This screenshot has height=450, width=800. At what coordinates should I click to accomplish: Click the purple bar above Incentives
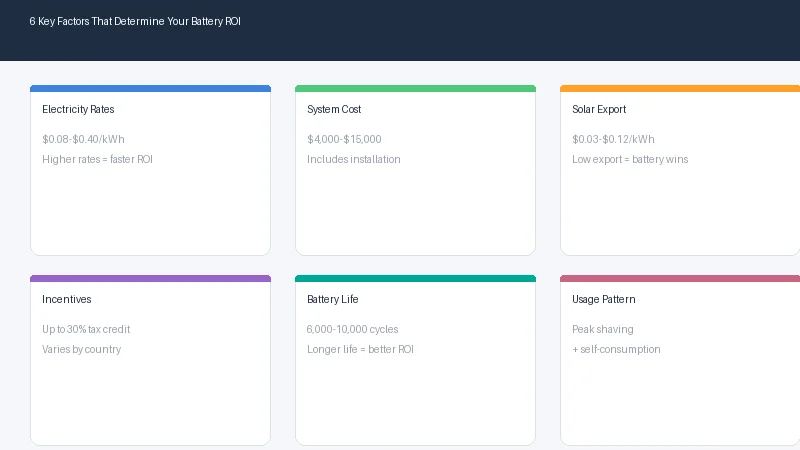coord(151,279)
